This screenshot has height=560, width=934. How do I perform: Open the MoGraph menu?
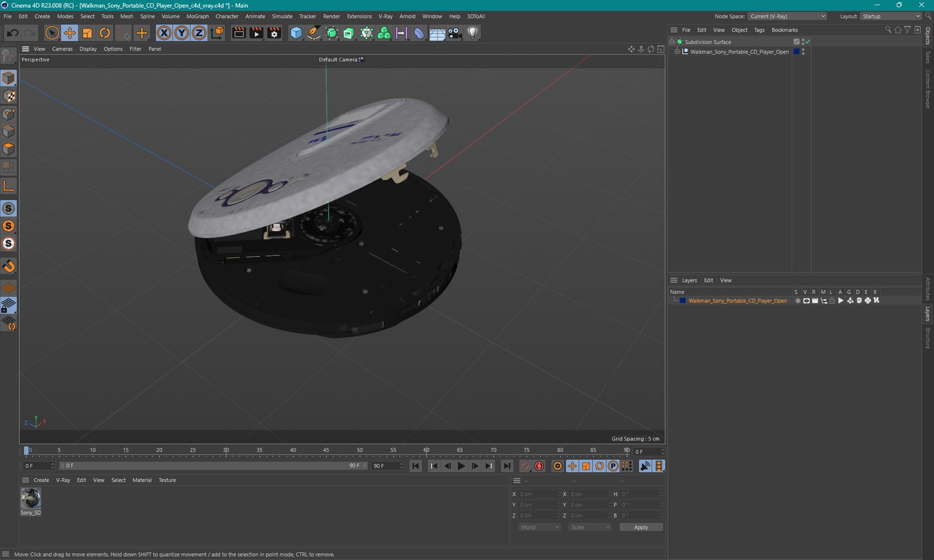point(198,16)
